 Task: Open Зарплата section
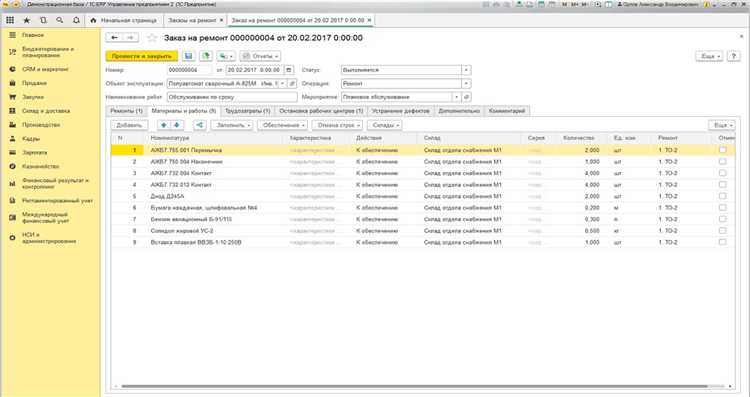click(35, 153)
